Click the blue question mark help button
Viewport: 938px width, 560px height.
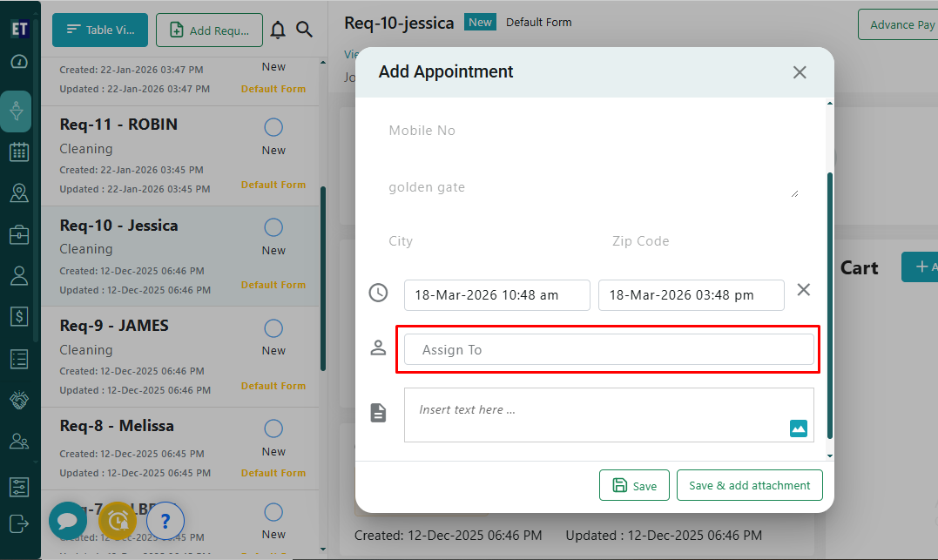click(165, 521)
